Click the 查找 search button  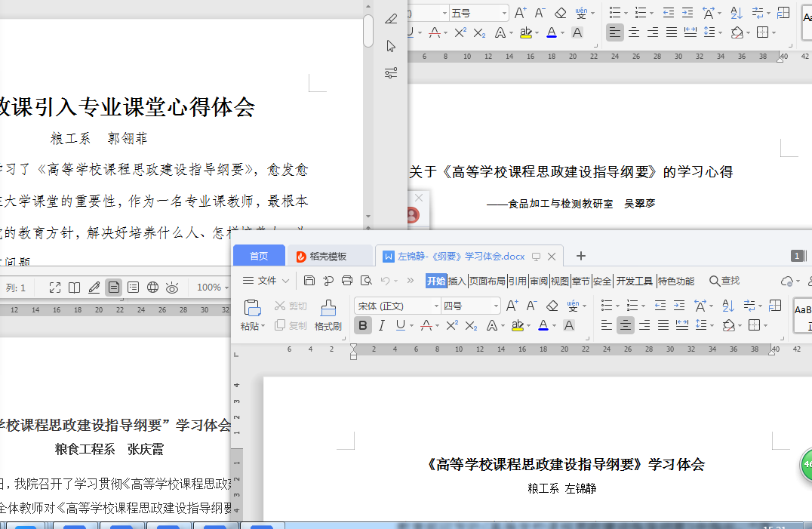(724, 281)
